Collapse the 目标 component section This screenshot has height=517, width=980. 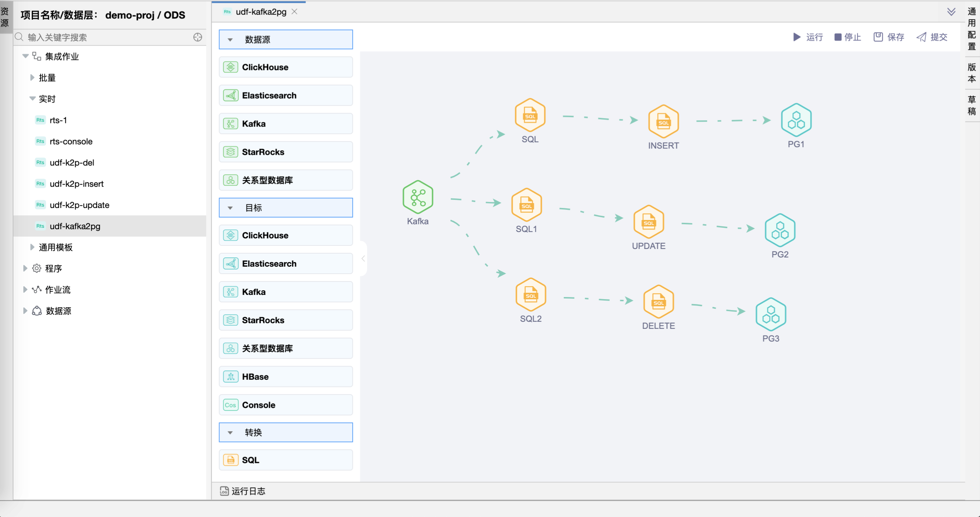coord(230,208)
